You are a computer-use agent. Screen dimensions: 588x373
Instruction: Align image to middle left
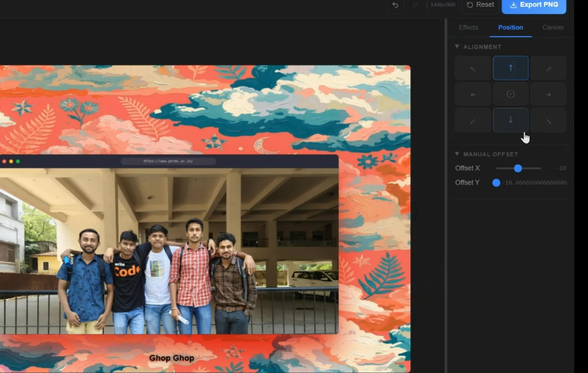pyautogui.click(x=473, y=94)
